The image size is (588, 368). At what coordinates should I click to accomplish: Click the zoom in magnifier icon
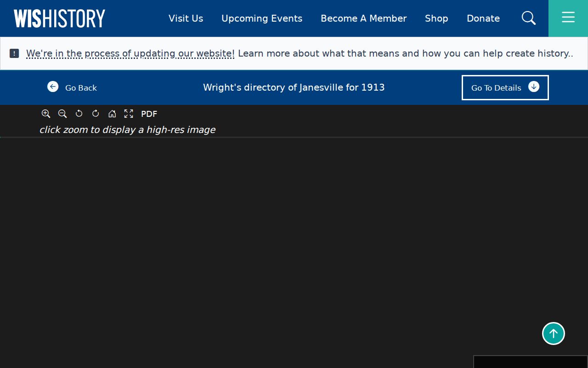[46, 114]
